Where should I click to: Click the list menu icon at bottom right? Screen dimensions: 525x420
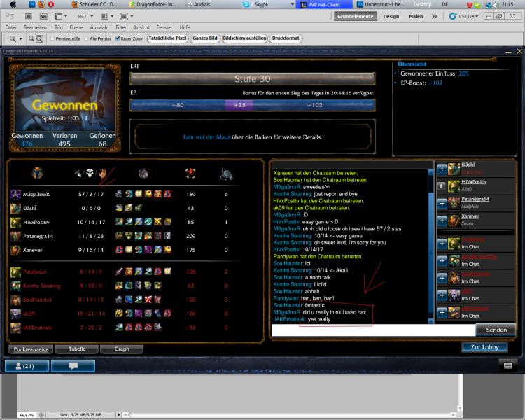(508, 365)
